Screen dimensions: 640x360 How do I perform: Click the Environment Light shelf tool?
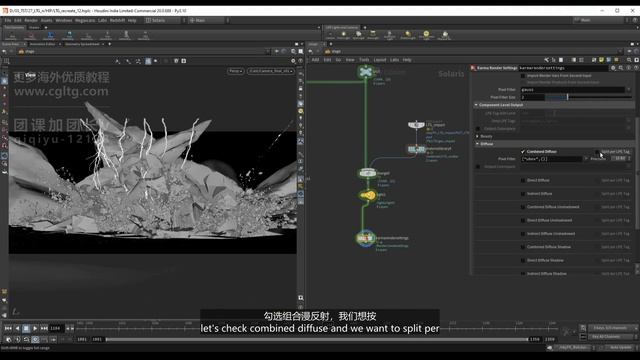tap(426, 35)
